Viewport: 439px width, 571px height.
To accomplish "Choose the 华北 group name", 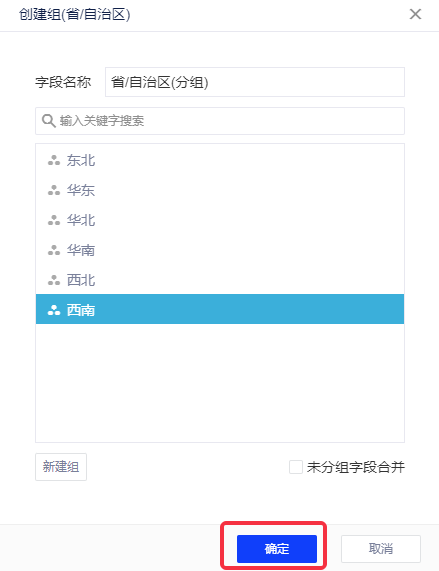I will (x=81, y=220).
